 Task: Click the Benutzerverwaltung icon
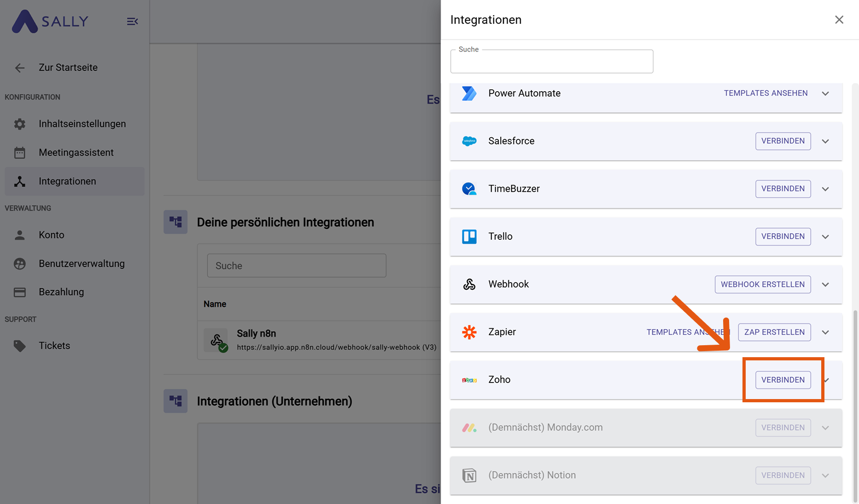coord(19,264)
